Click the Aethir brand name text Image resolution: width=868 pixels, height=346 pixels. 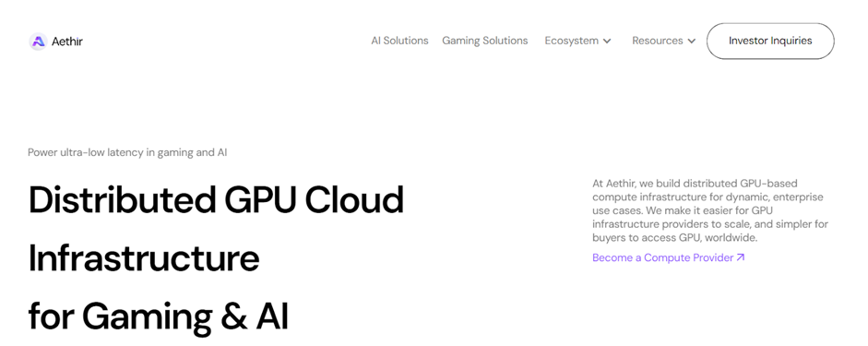[x=67, y=41]
